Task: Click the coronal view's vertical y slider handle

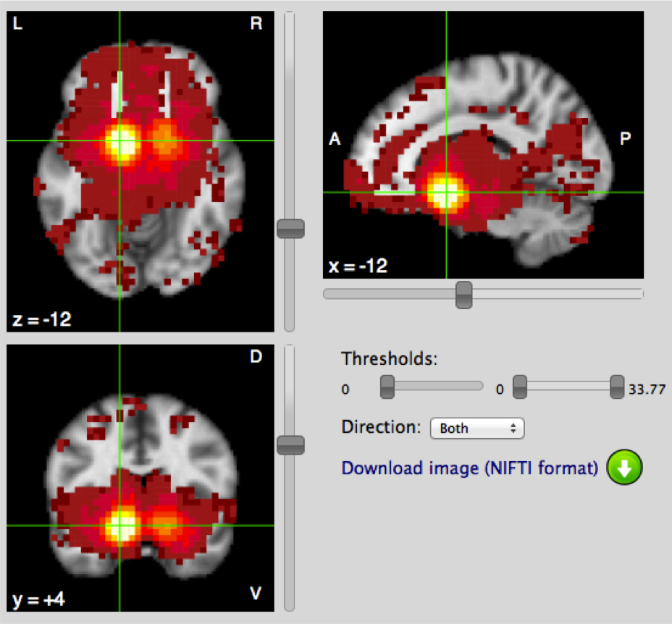Action: 290,445
